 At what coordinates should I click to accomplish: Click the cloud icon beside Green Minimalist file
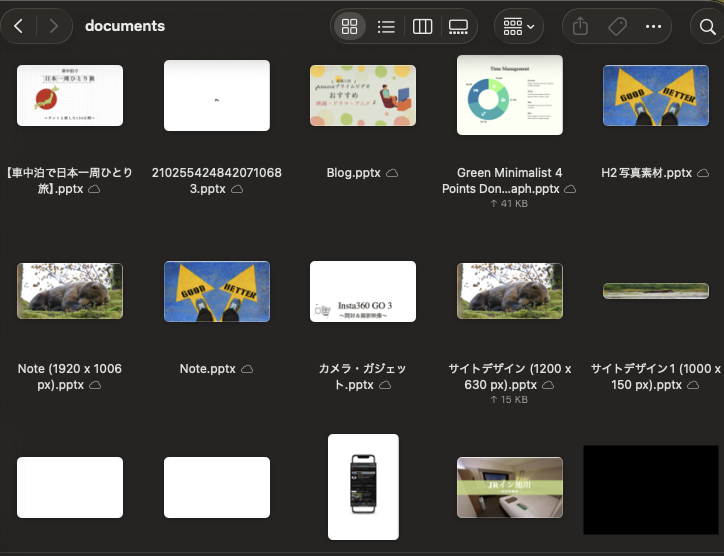click(x=570, y=189)
